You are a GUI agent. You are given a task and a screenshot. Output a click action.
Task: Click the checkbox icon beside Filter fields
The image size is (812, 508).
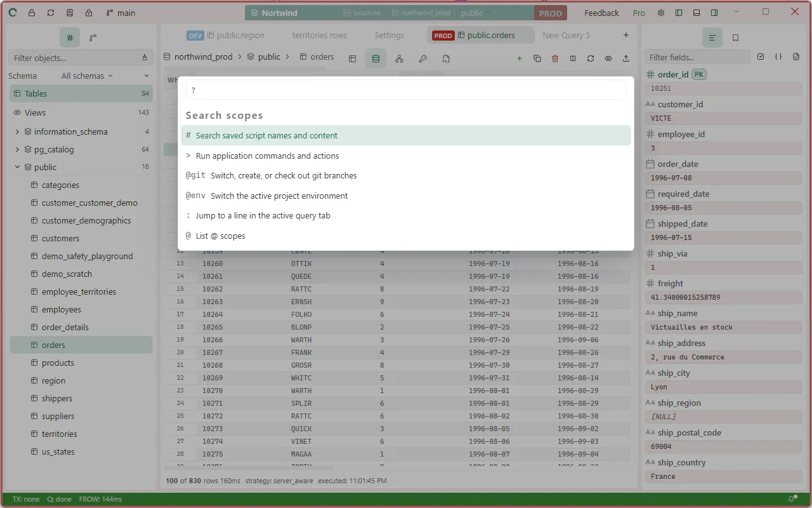pos(761,57)
